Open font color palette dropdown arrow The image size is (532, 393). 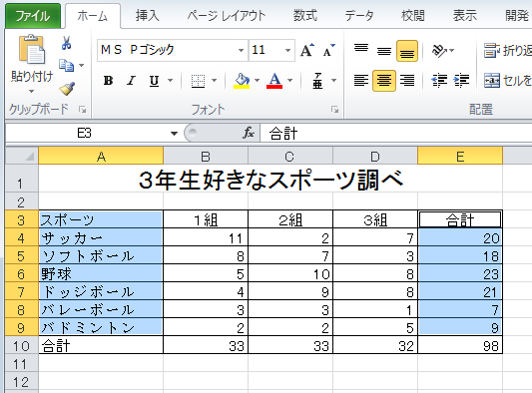[x=290, y=81]
